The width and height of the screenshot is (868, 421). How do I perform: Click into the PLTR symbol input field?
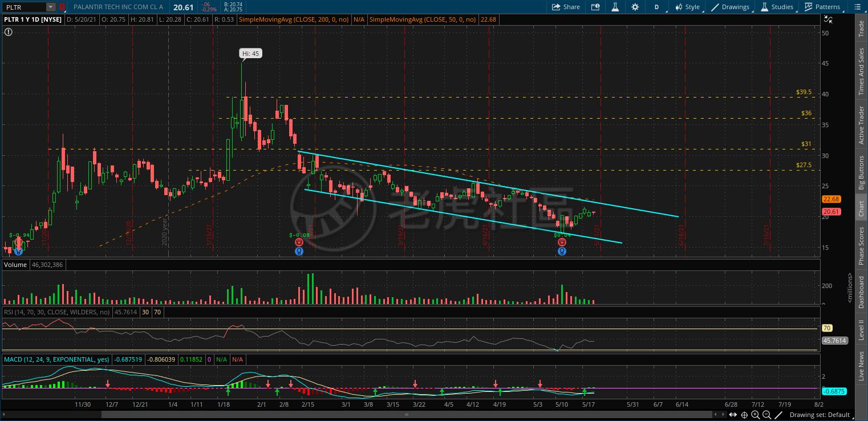23,7
